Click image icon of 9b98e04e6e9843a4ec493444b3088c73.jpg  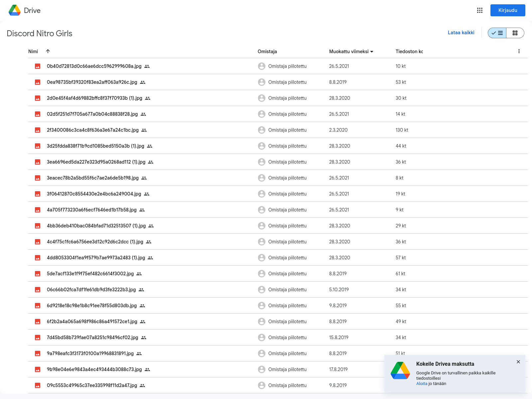38,369
